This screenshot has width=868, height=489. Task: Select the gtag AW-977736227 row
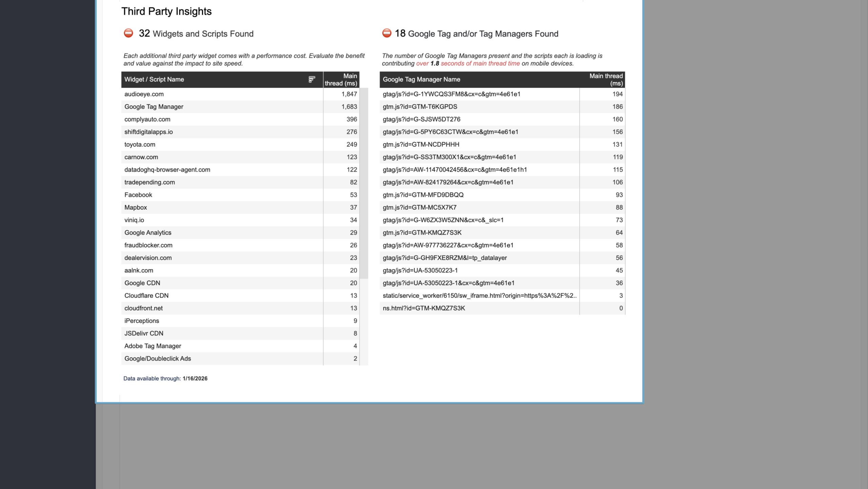pyautogui.click(x=502, y=245)
